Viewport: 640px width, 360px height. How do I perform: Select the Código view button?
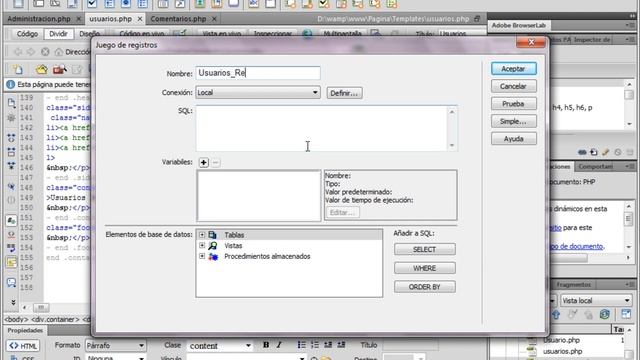[x=27, y=34]
